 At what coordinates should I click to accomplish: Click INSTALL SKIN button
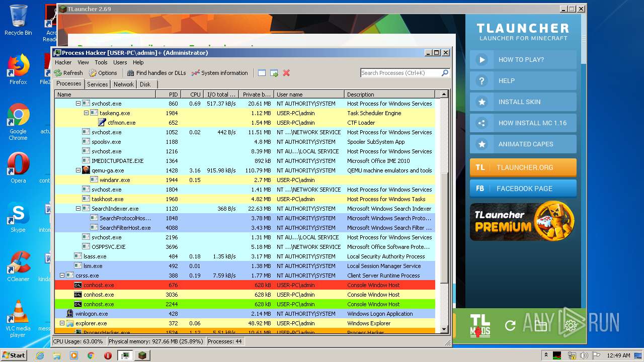(523, 102)
